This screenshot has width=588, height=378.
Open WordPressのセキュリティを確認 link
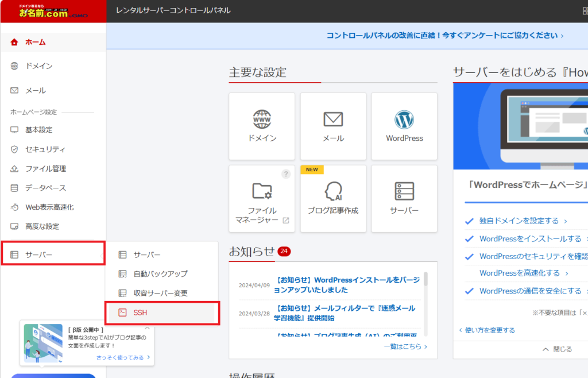(533, 256)
